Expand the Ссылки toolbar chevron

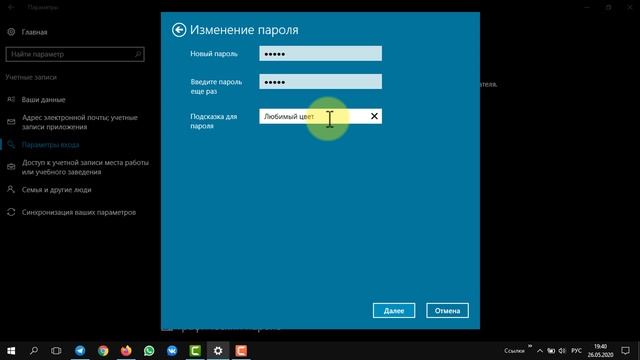click(530, 347)
